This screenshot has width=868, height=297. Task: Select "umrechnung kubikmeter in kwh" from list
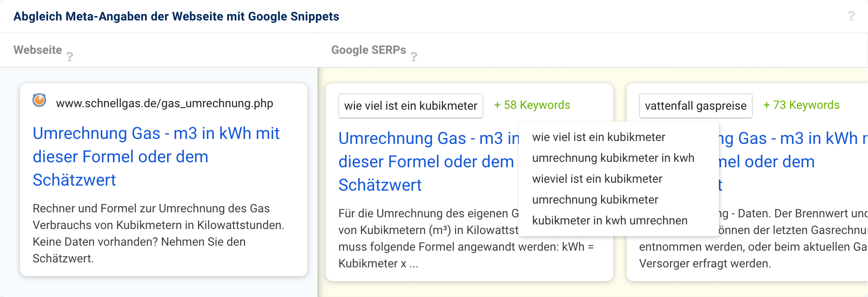point(613,158)
